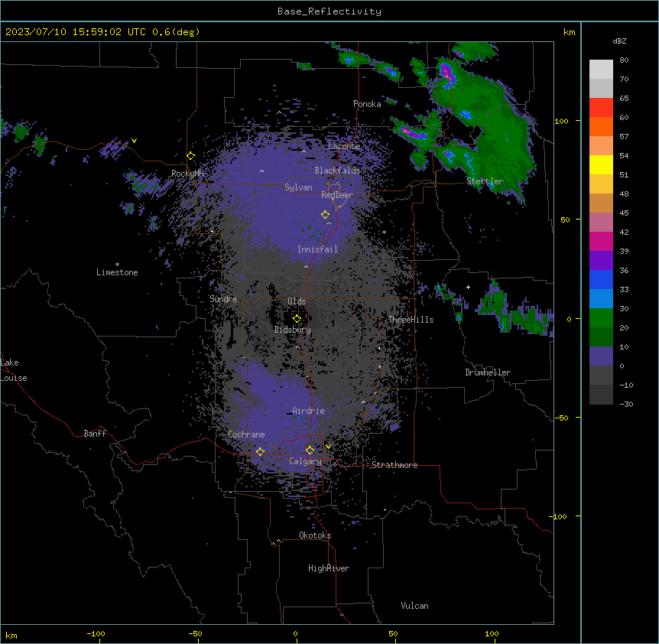The image size is (659, 644).
Task: Click the Sylvan label
Action: (298, 187)
